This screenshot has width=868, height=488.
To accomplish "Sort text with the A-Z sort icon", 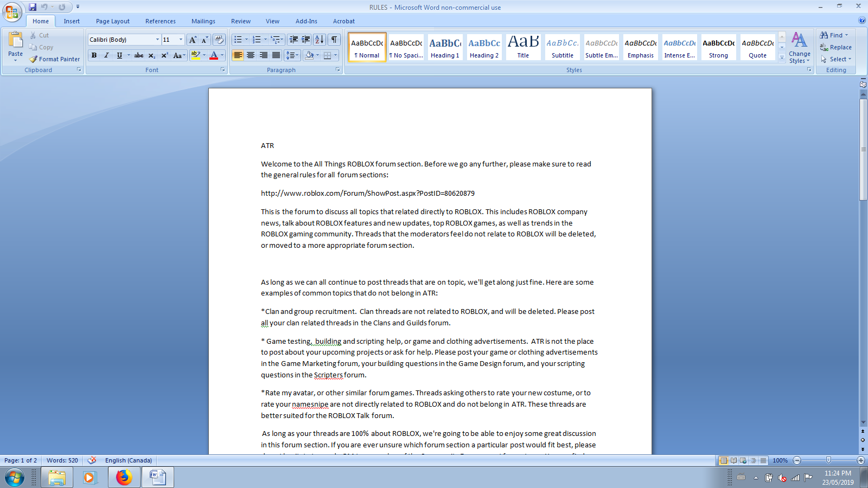I will click(x=320, y=40).
